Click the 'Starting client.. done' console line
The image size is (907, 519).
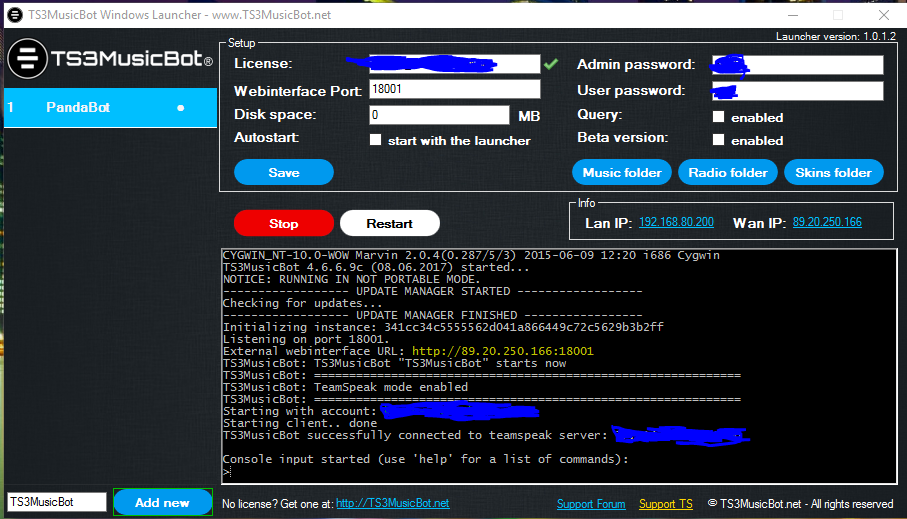pyautogui.click(x=300, y=423)
